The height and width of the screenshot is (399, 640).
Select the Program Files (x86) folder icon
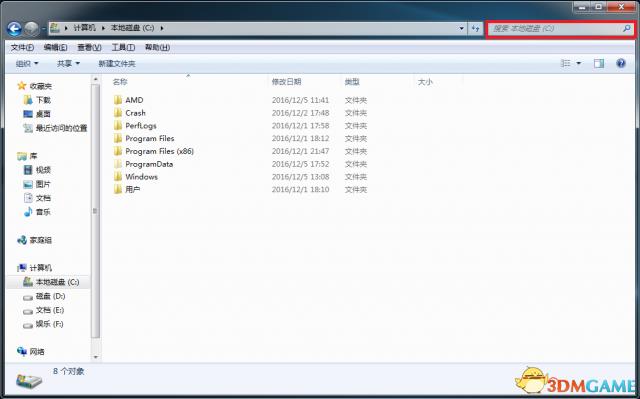point(118,151)
